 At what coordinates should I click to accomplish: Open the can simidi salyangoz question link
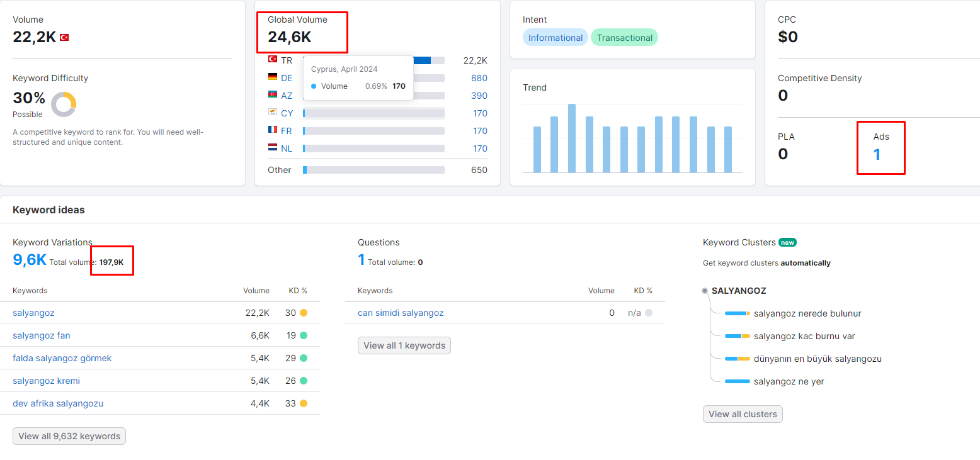pos(401,313)
